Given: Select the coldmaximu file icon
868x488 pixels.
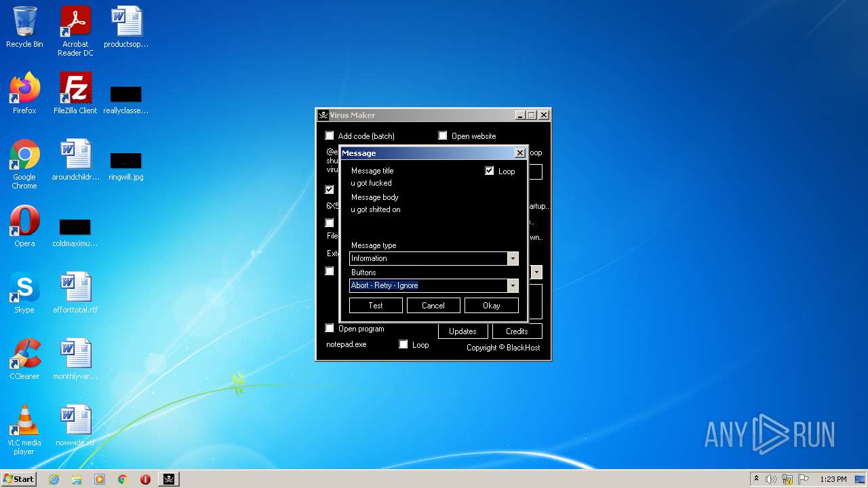Looking at the screenshot, I should [x=75, y=232].
